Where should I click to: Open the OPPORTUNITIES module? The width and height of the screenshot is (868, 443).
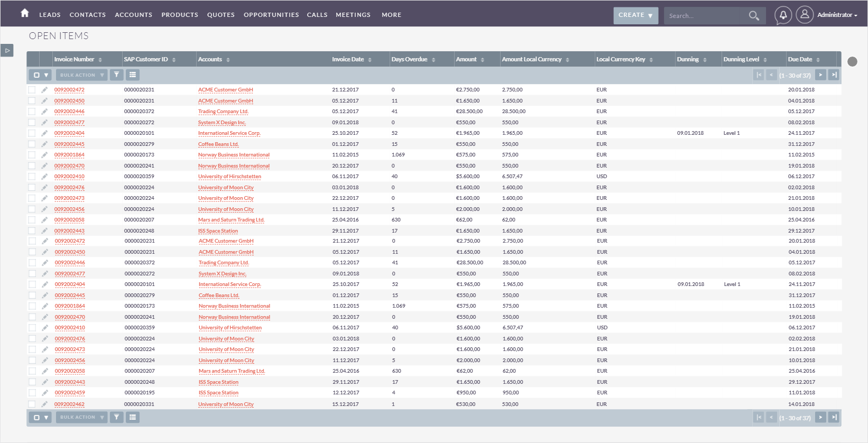[271, 15]
